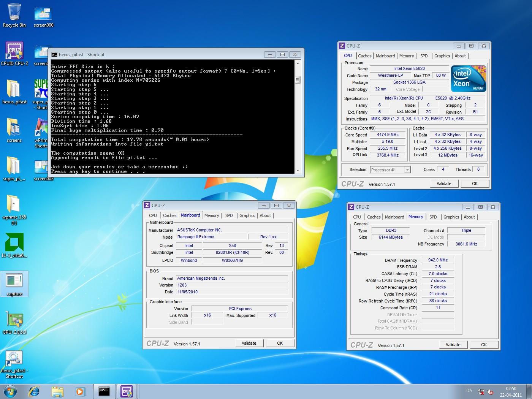Open the Recycle Bin desktop icon
This screenshot has width=532, height=399.
tap(14, 16)
